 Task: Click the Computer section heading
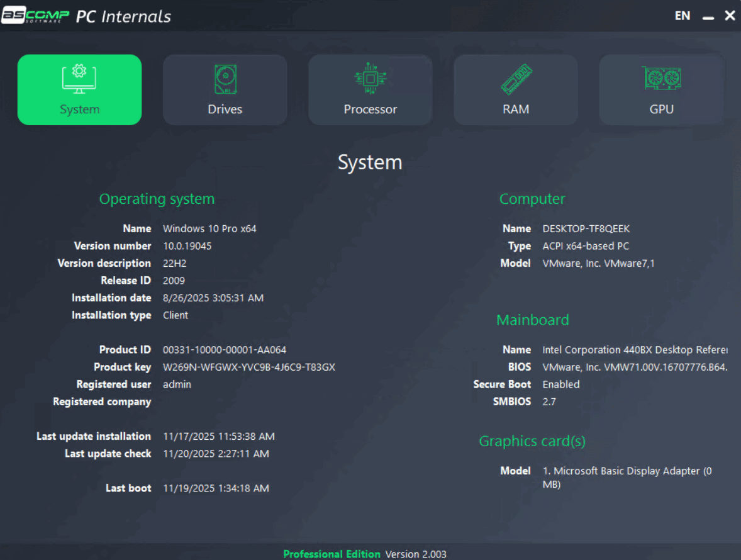(x=532, y=199)
